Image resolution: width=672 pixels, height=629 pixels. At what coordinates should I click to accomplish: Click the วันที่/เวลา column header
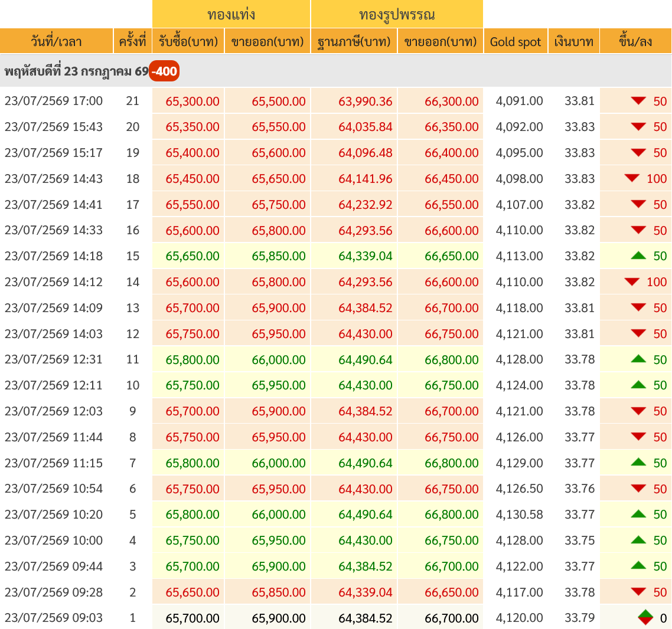56,41
